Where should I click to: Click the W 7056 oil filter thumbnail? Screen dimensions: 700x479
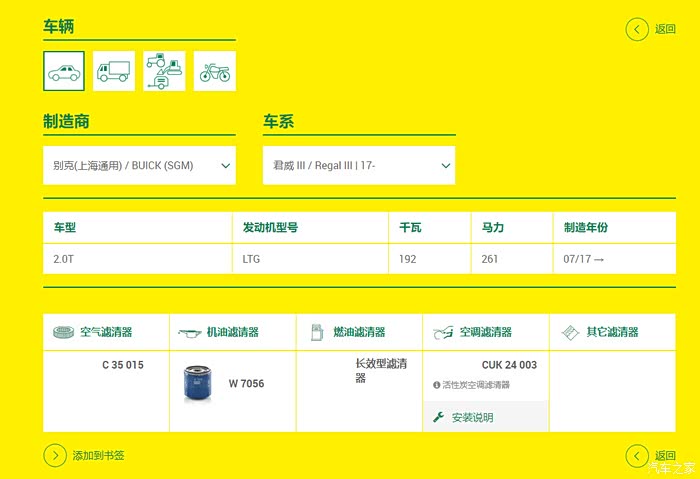(x=197, y=384)
